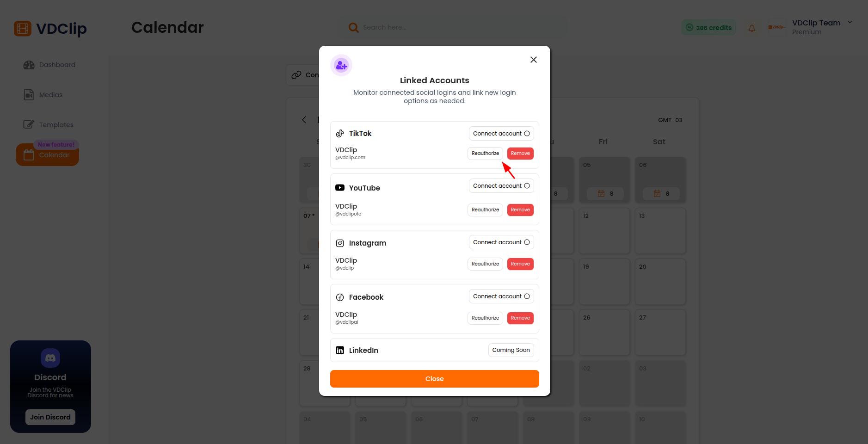The image size is (868, 444).
Task: Click the VDClip logo
Action: pos(22,28)
